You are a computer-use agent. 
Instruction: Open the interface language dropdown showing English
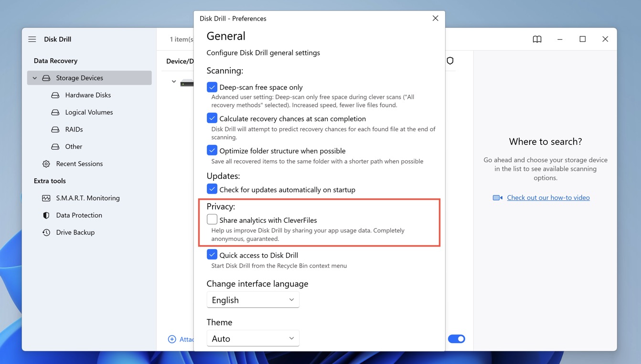point(253,300)
